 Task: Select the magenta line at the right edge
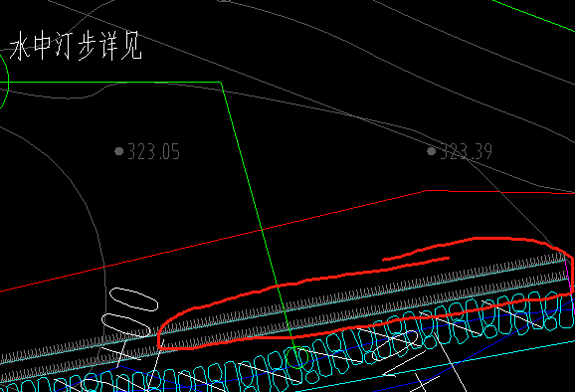coord(569,276)
